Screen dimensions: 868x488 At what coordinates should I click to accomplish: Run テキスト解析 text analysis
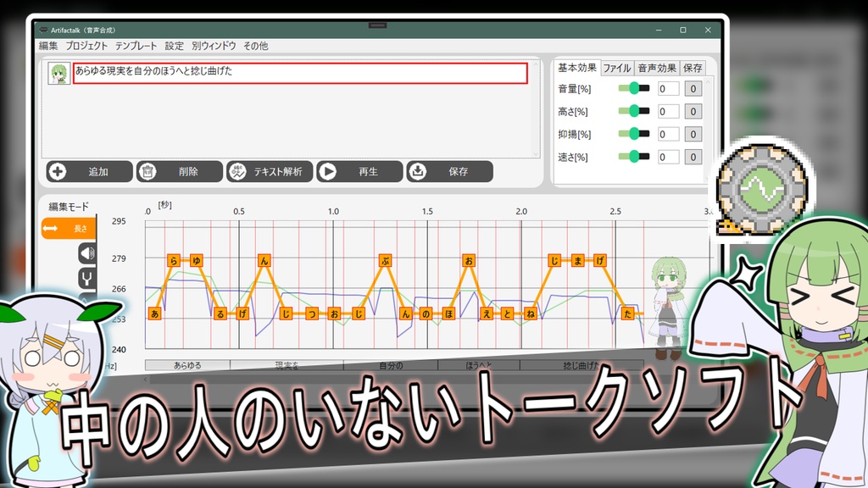pos(270,171)
